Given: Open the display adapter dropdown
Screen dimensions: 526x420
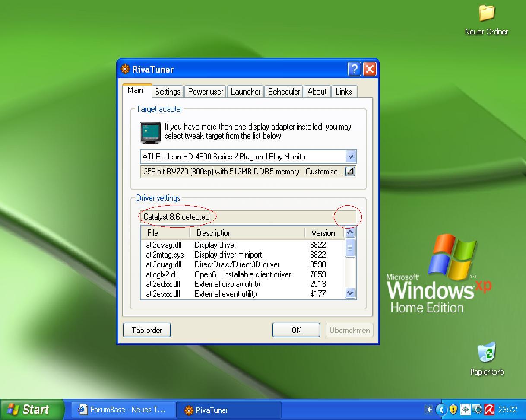Looking at the screenshot, I should 350,157.
